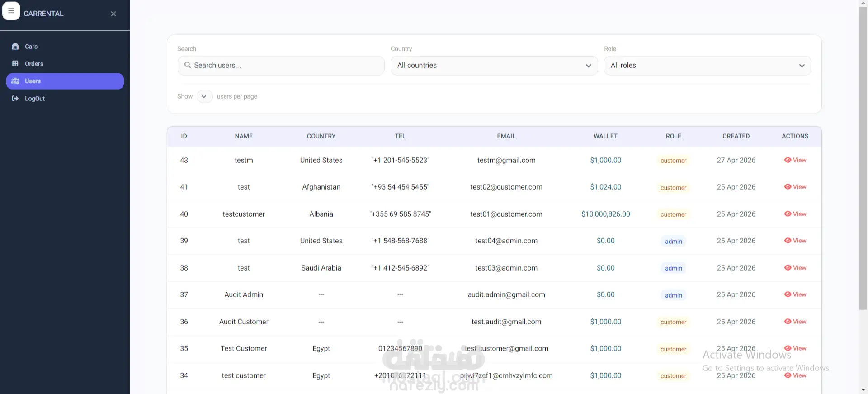This screenshot has width=868, height=394.
Task: Click the COUNTRY column header
Action: point(321,136)
